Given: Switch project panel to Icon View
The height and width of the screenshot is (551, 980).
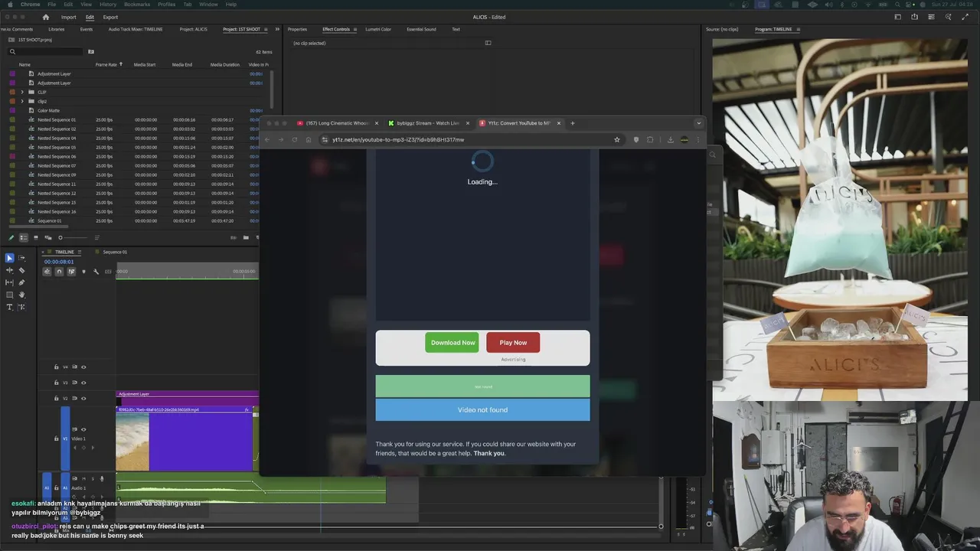Looking at the screenshot, I should pos(36,238).
